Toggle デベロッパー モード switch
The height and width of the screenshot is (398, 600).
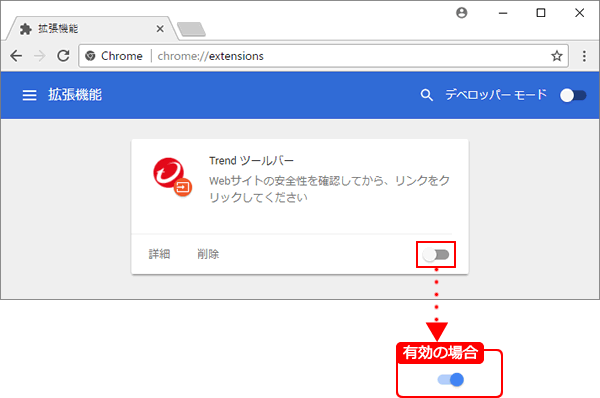click(573, 95)
